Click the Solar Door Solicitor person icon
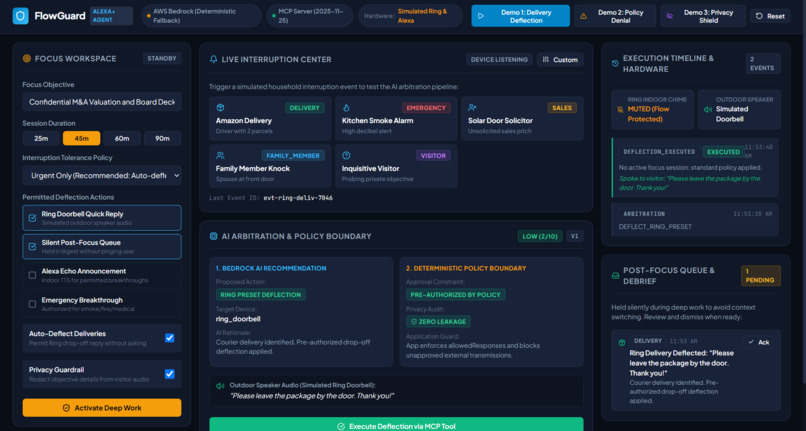This screenshot has height=431, width=806. (x=472, y=107)
